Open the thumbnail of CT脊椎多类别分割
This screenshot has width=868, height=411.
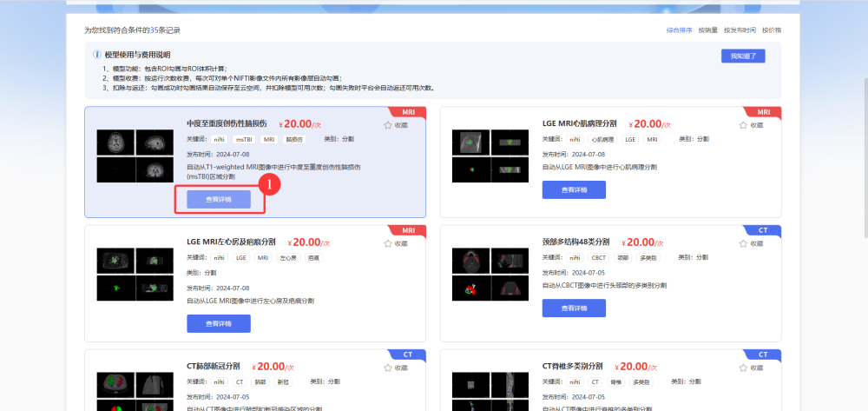490,392
